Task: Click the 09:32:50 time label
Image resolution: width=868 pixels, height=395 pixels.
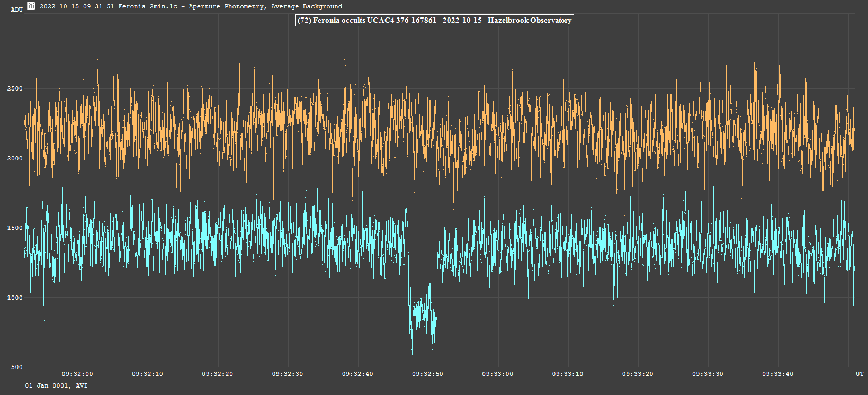Action: (428, 374)
